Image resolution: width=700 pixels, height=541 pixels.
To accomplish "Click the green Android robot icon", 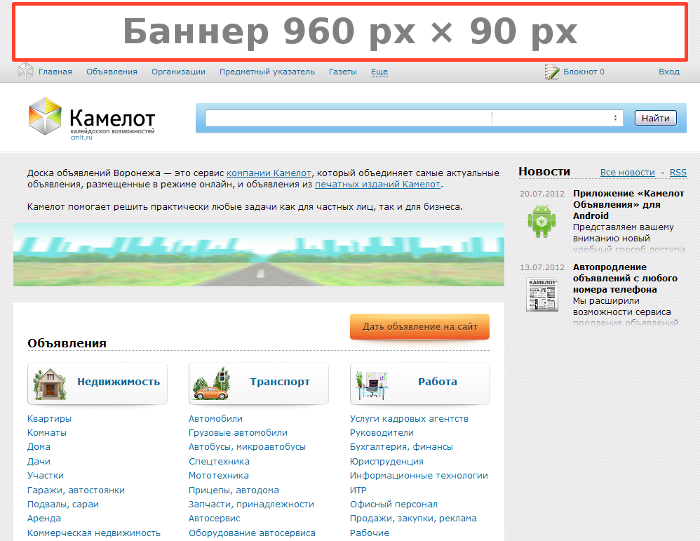I will coord(543,220).
